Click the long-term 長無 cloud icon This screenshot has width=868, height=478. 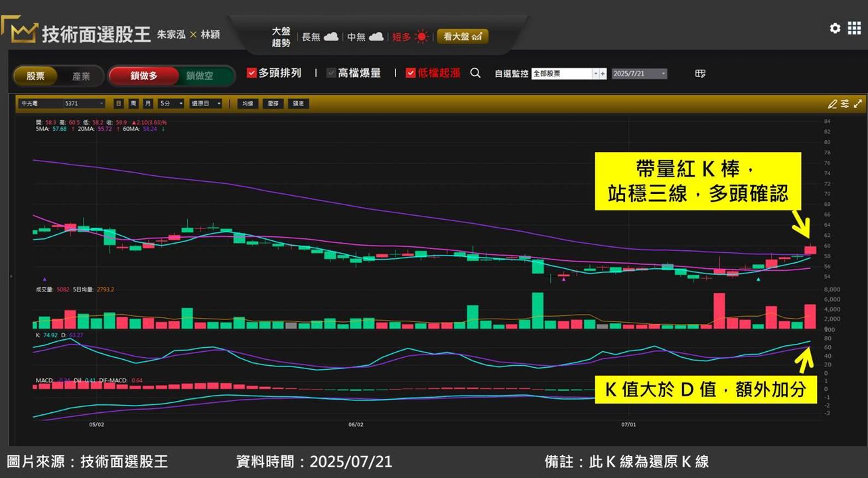[x=331, y=37]
